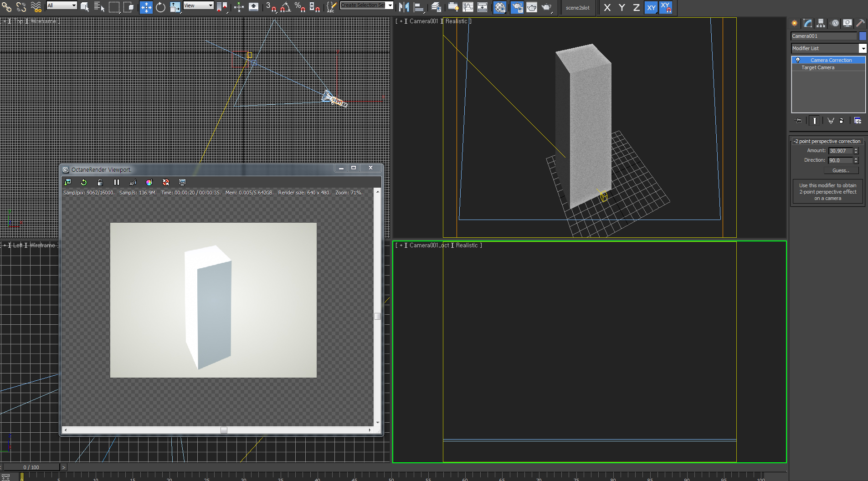Toggle the Camera Correction modifier lightbulb

click(x=798, y=60)
